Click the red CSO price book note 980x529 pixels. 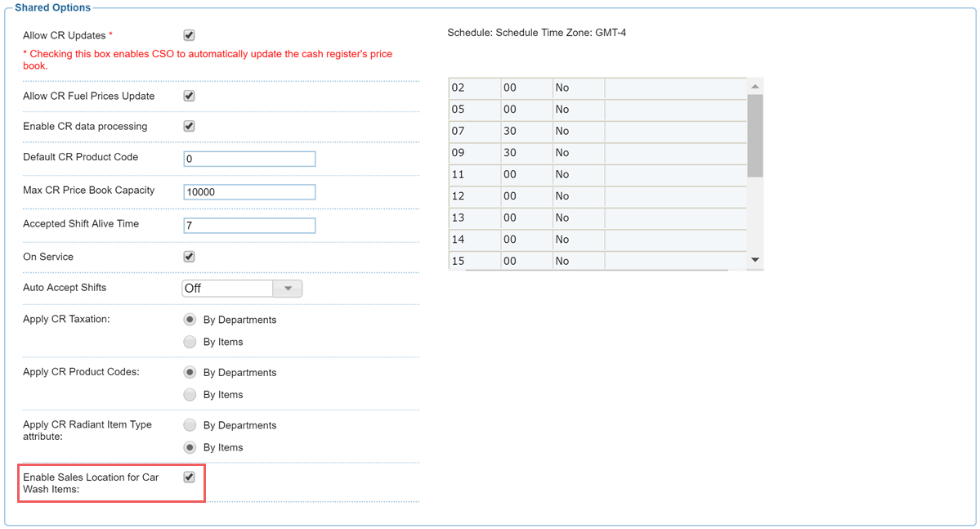pos(208,60)
